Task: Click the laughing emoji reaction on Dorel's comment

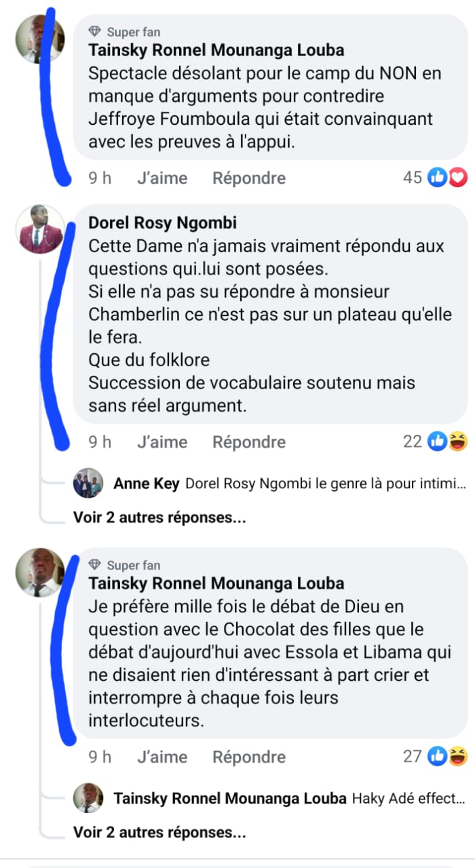Action: pyautogui.click(x=459, y=442)
